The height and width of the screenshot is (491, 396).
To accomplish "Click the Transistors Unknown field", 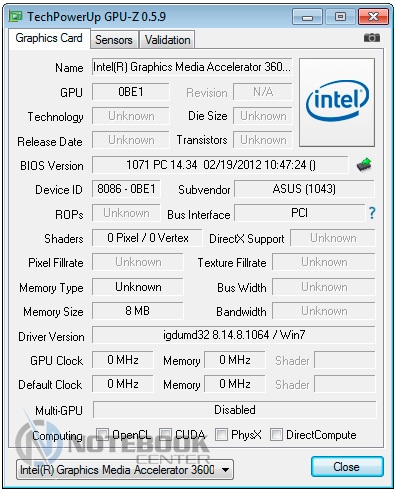I will point(263,140).
